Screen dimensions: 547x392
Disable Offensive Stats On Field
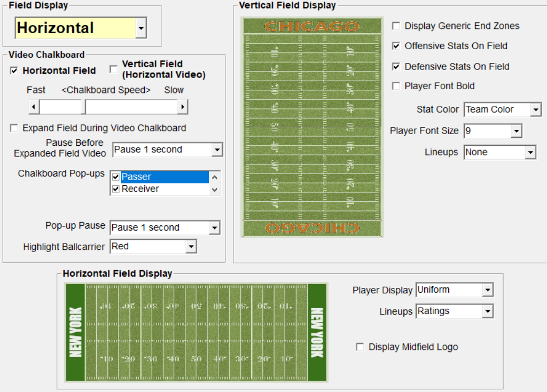(396, 46)
